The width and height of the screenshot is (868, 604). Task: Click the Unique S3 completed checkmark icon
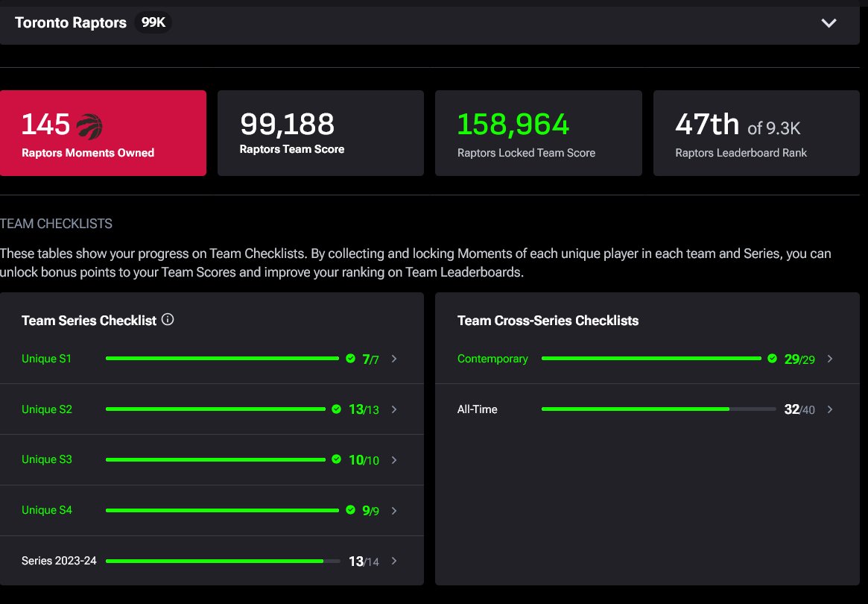(336, 459)
